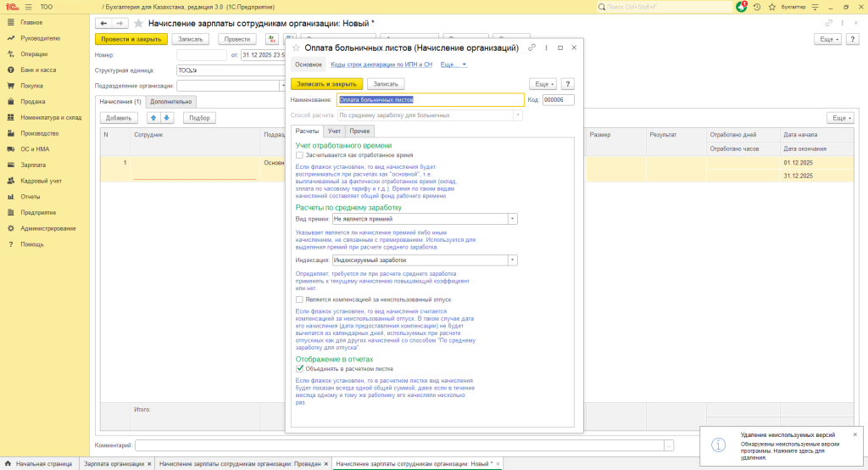Screen dimensions: 868x470
Task: Click the help question mark button
Action: tap(568, 84)
